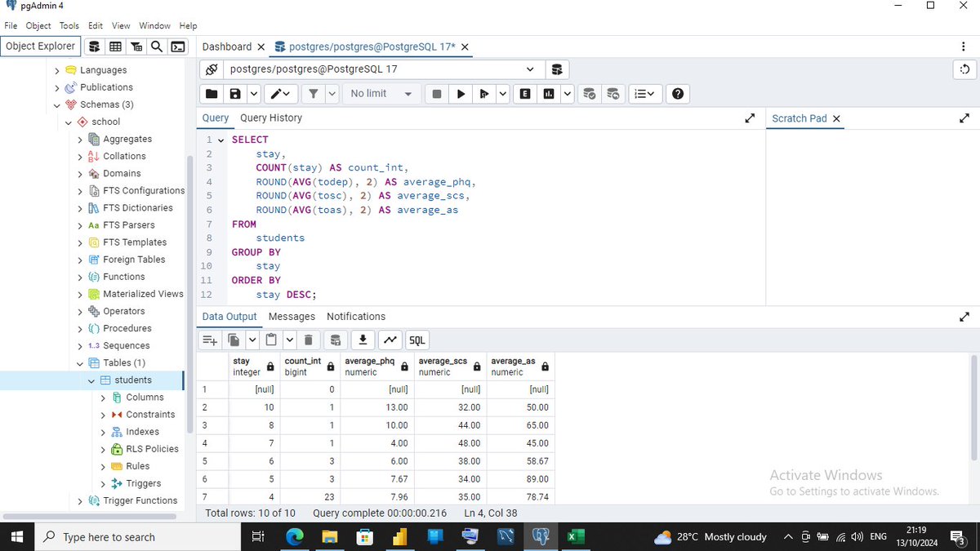Screen dimensions: 980x551
Task: Open the Tools menu
Action: (69, 26)
